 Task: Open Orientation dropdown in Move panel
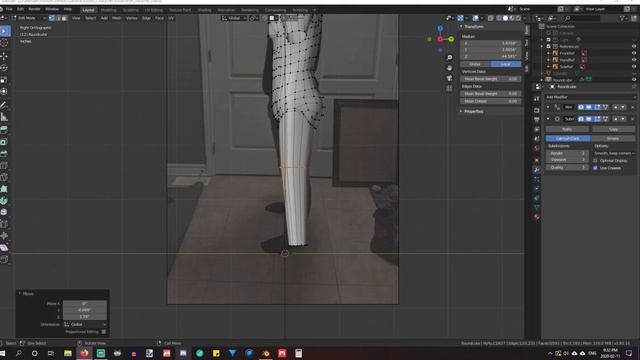click(85, 324)
